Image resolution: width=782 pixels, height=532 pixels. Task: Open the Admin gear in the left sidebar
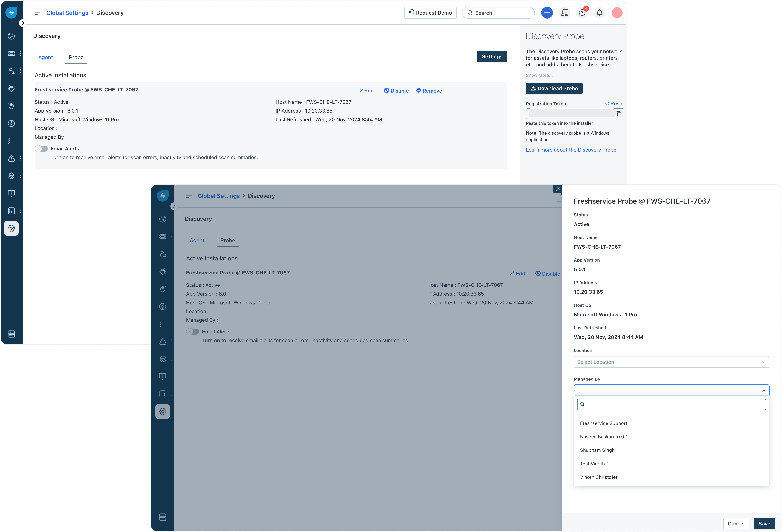coord(11,228)
